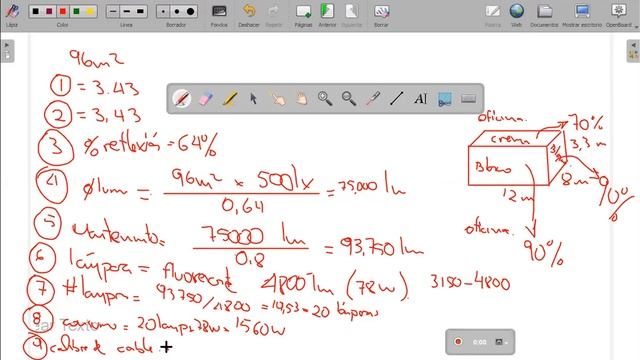Select the pointing finger interact tool
The height and width of the screenshot is (360, 640).
(x=278, y=99)
